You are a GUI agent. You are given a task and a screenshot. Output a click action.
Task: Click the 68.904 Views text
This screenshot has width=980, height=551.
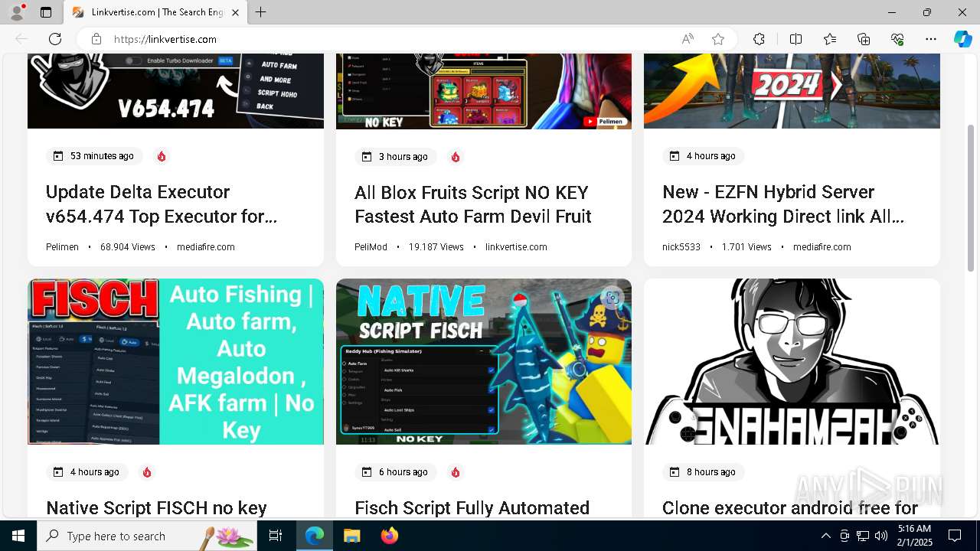pyautogui.click(x=128, y=247)
